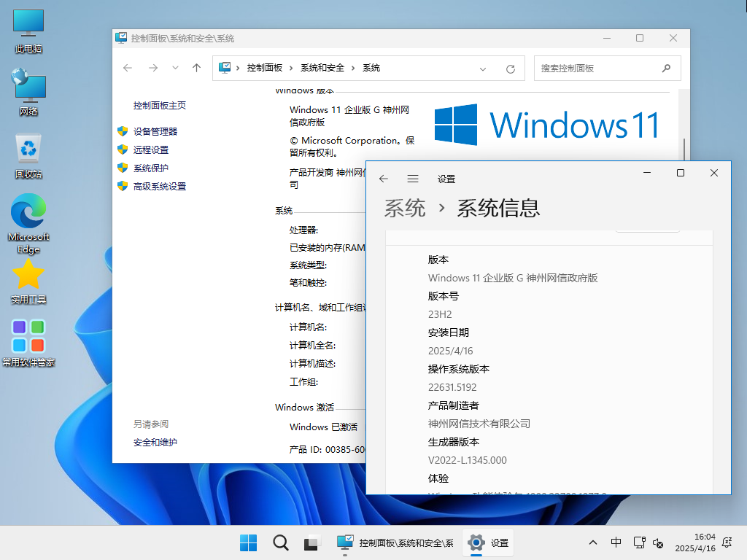This screenshot has height=560, width=747.
Task: Open recent locations dropdown in Control Panel
Action: 175,68
